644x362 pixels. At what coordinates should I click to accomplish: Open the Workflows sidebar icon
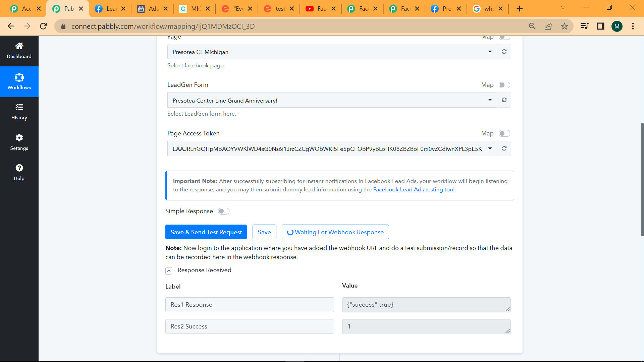(x=19, y=78)
